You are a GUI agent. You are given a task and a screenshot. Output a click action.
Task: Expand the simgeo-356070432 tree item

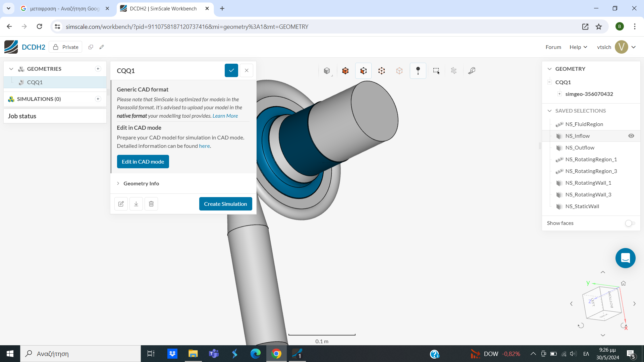[x=559, y=94]
